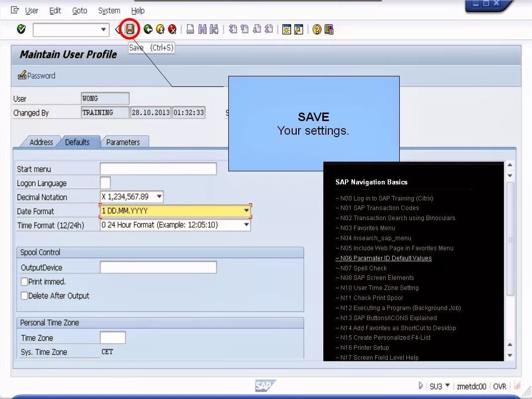Open N07 Spell Check link
Image resolution: width=532 pixels, height=399 pixels.
pyautogui.click(x=361, y=268)
